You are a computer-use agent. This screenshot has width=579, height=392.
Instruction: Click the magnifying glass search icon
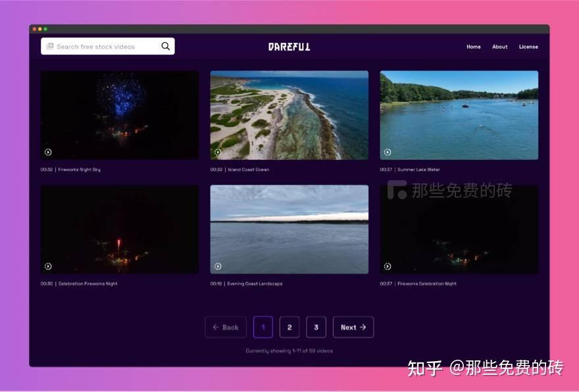(x=165, y=46)
